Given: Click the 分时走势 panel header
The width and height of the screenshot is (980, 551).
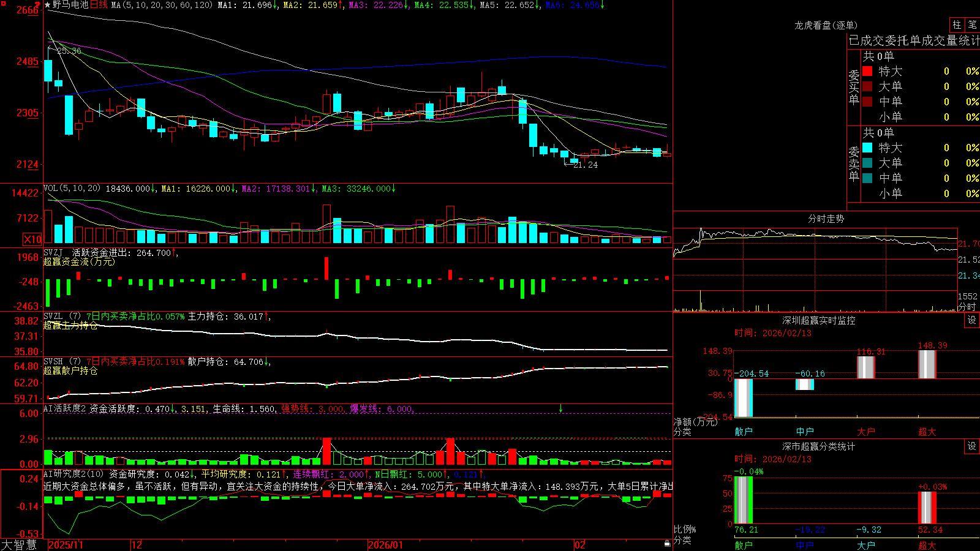Looking at the screenshot, I should [826, 219].
